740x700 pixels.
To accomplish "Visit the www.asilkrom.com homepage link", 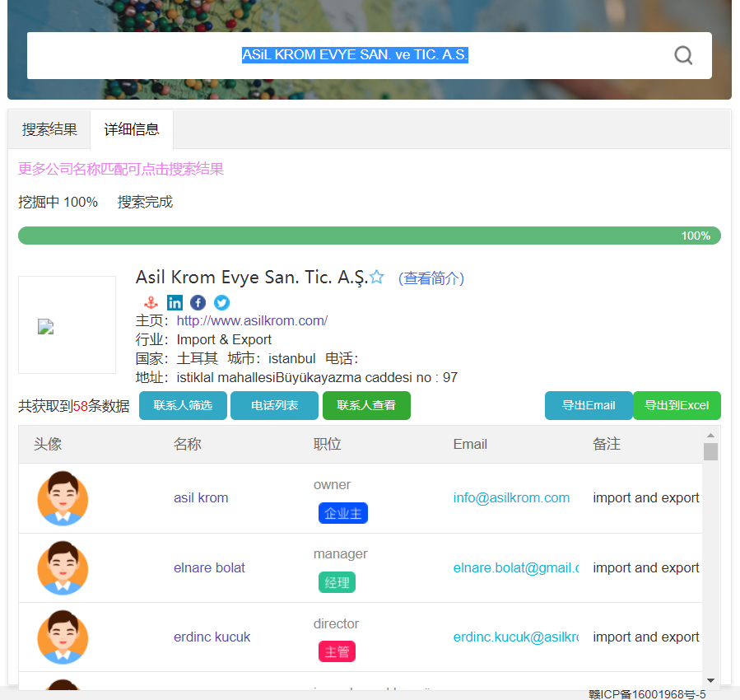I will (x=252, y=320).
